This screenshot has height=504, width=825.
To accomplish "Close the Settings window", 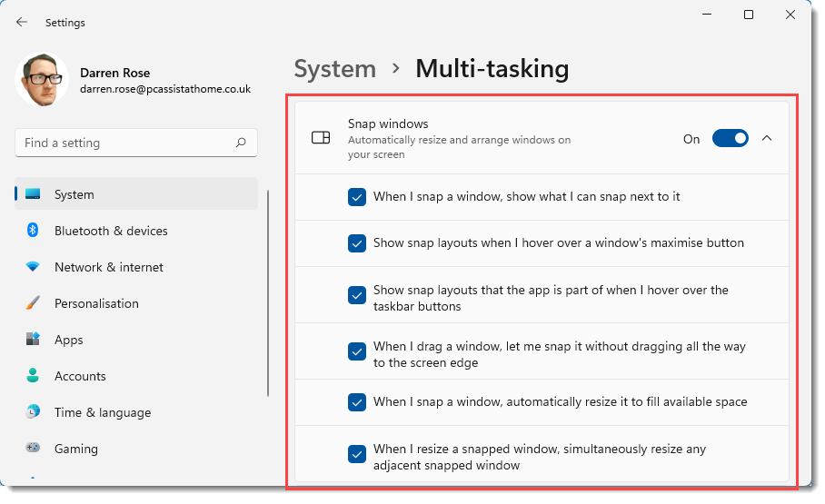I will pyautogui.click(x=790, y=15).
